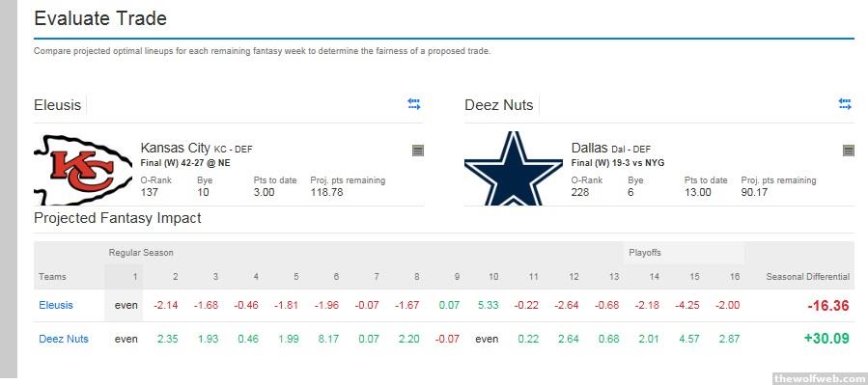Open the Eleusis team link in table

(x=56, y=305)
